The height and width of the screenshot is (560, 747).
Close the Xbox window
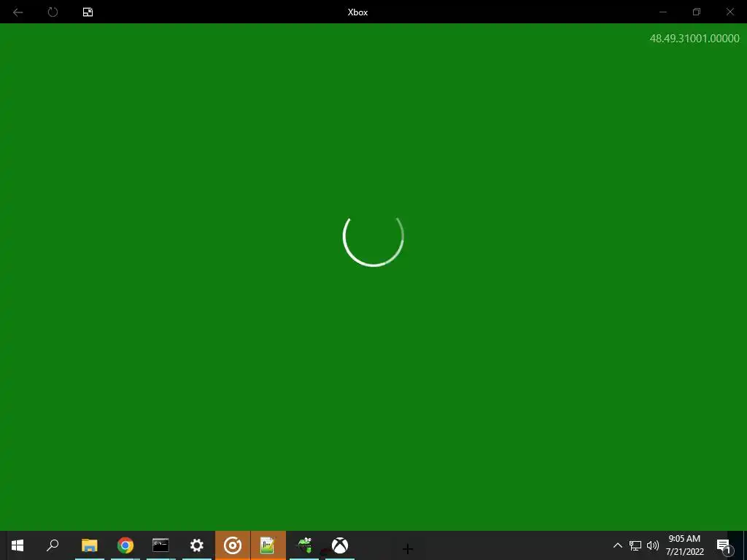click(x=729, y=12)
